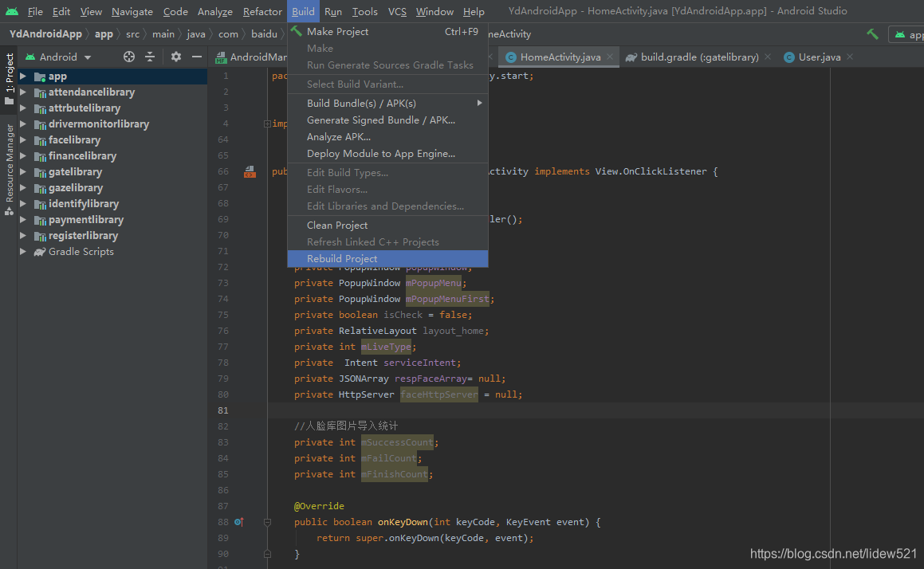924x569 pixels.
Task: Choose Rebuild Project from Build menu
Action: click(387, 258)
